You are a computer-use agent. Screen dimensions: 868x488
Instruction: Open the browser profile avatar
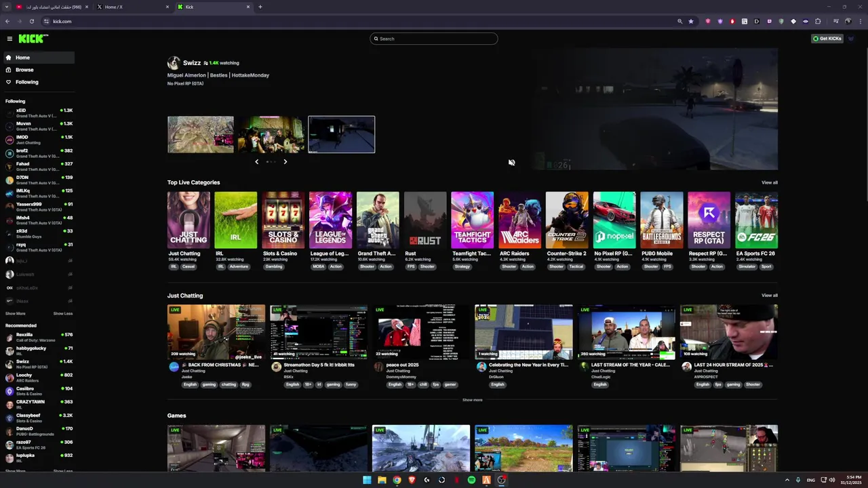[848, 21]
